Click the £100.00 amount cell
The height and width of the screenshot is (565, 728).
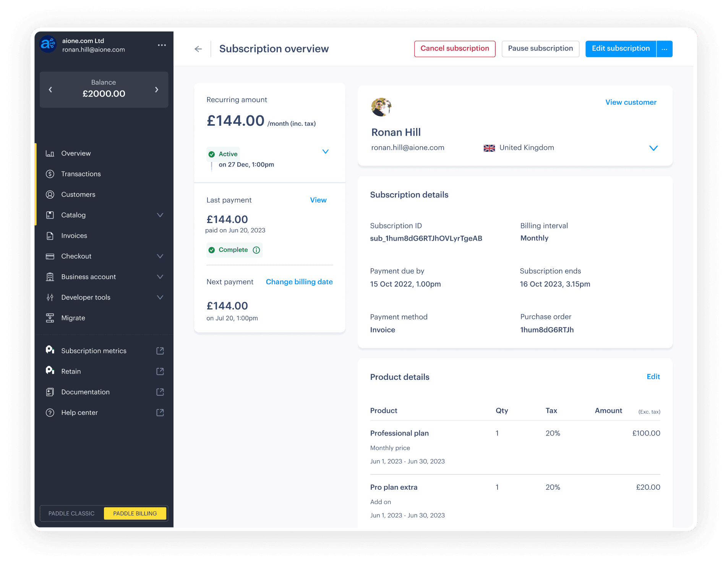click(646, 433)
